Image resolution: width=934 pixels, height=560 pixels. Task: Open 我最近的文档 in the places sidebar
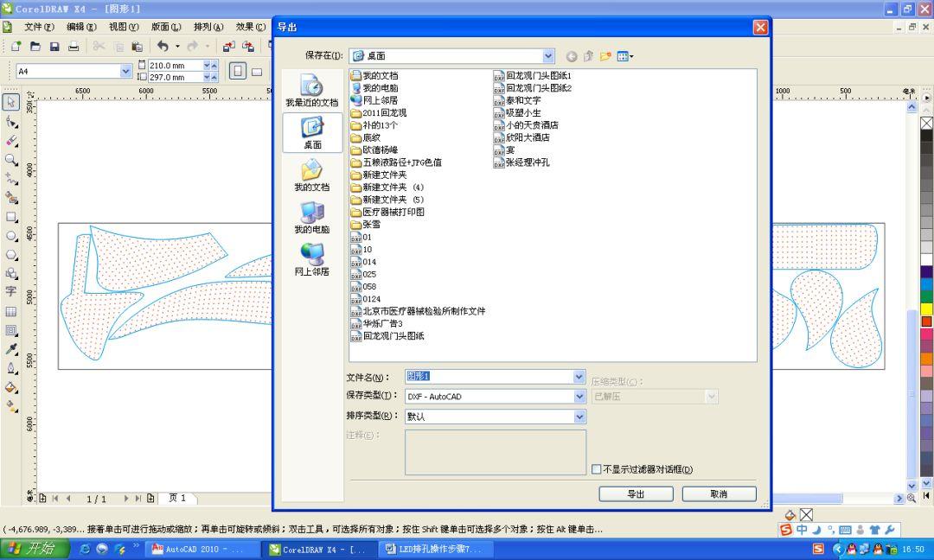point(312,92)
